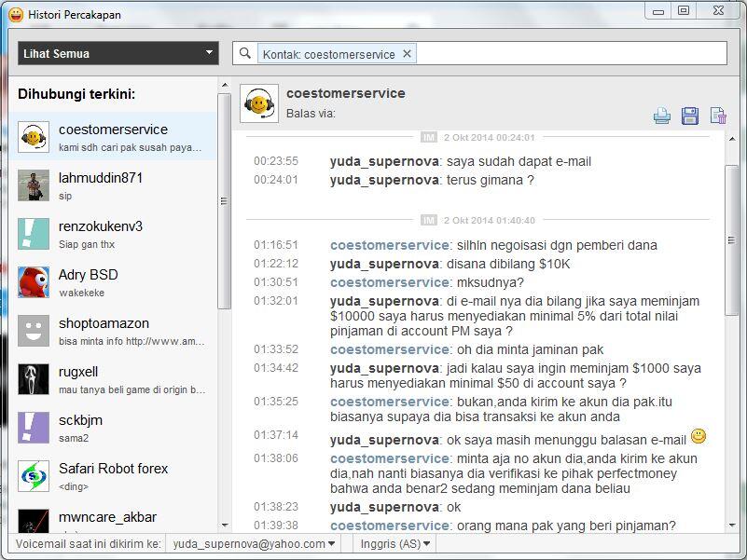Click the coestomerservice name in header
Image resolution: width=747 pixels, height=560 pixels.
click(x=345, y=93)
